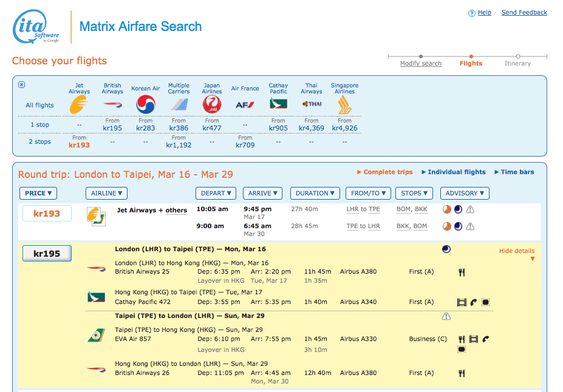The width and height of the screenshot is (563, 392).
Task: Click the help question mark icon
Action: [x=471, y=13]
